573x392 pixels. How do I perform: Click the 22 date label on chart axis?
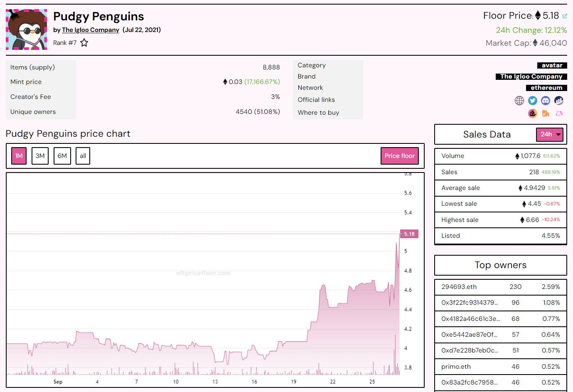(x=333, y=382)
